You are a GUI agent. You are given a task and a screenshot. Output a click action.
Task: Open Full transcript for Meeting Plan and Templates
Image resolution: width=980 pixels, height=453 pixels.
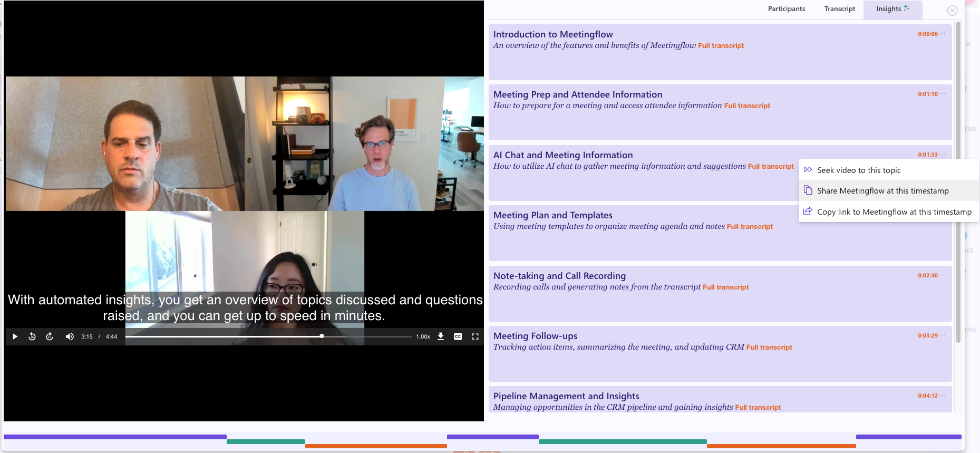click(x=750, y=227)
